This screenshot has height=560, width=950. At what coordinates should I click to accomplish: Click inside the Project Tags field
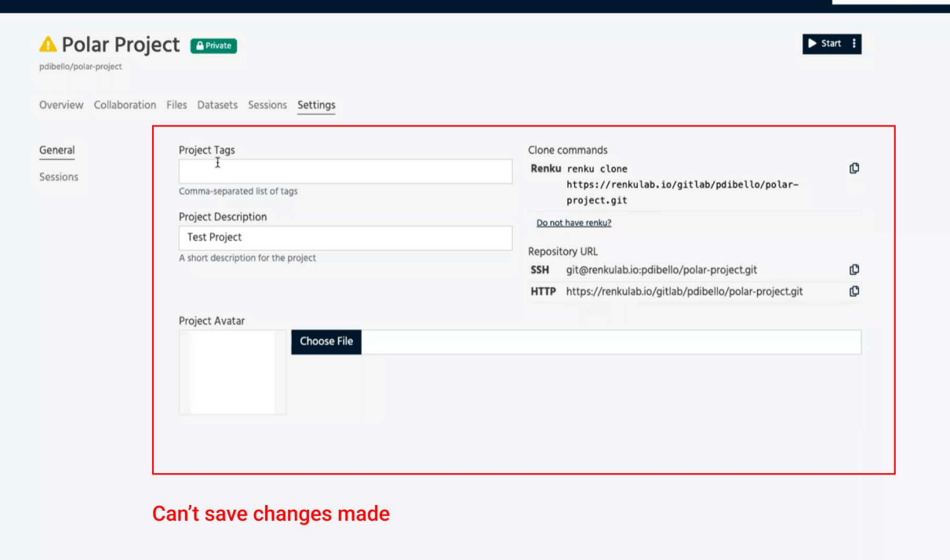(x=345, y=170)
